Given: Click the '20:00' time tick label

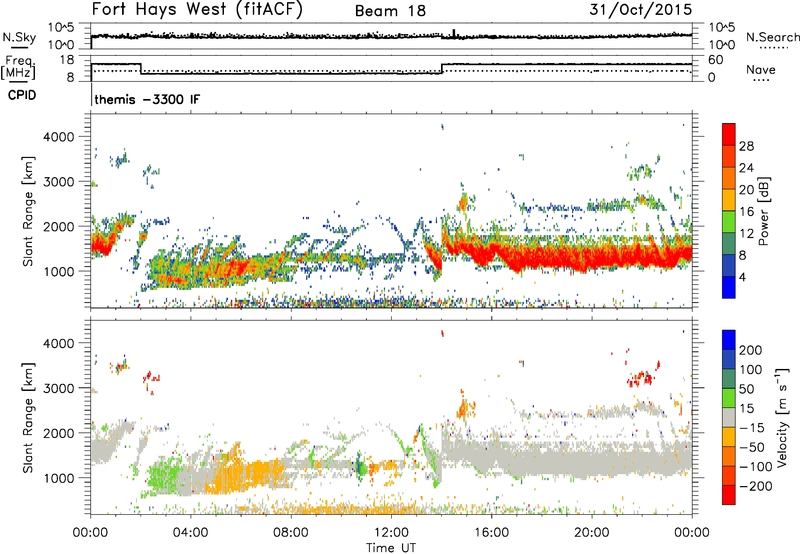Looking at the screenshot, I should 591,533.
